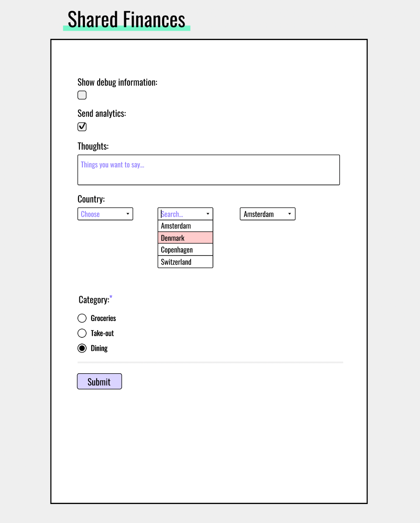Pick Switzerland in the country list
The width and height of the screenshot is (420, 523).
(185, 261)
